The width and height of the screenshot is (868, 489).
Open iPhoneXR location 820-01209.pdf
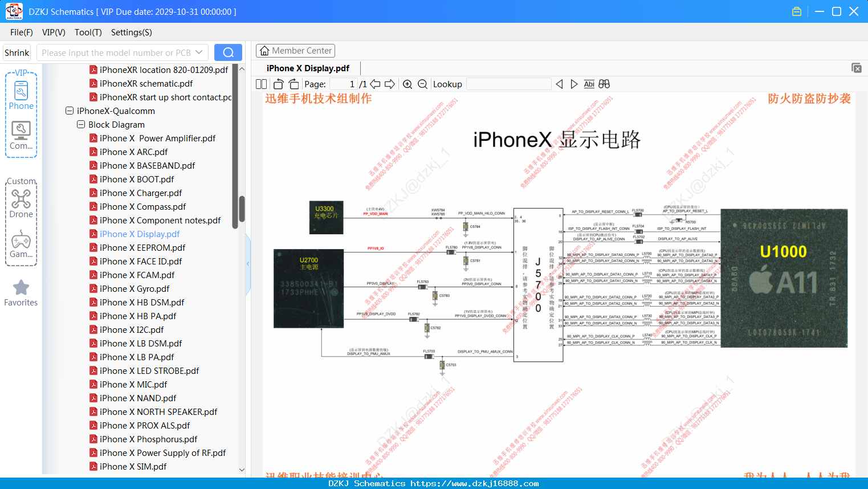click(164, 70)
